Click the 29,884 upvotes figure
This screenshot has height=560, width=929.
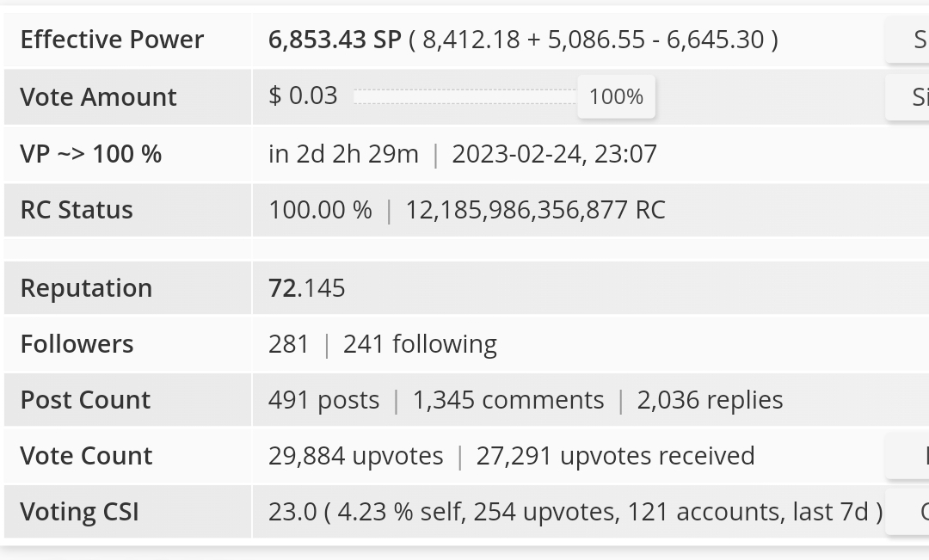[x=355, y=456]
